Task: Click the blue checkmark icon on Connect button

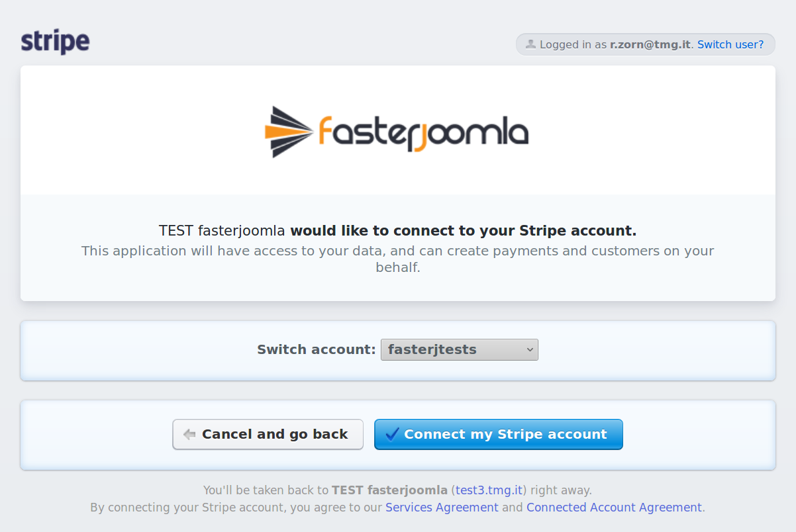Action: pyautogui.click(x=392, y=434)
